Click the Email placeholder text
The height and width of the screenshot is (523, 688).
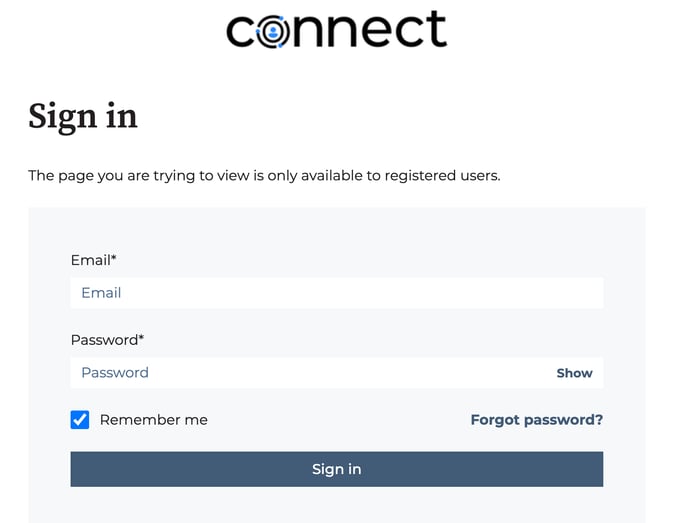coord(101,293)
